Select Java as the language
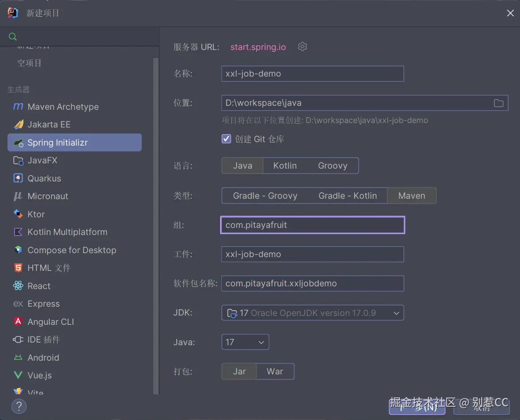This screenshot has height=420, width=520. [x=242, y=166]
